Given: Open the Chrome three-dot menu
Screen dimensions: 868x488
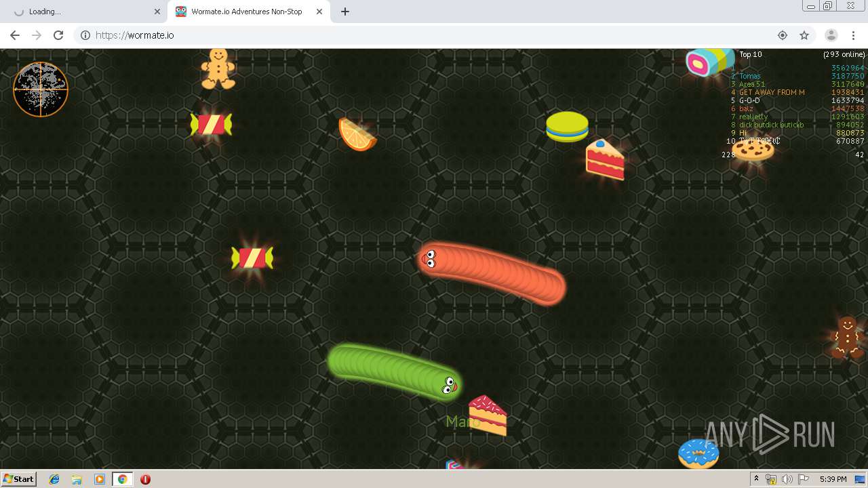Looking at the screenshot, I should pyautogui.click(x=853, y=35).
